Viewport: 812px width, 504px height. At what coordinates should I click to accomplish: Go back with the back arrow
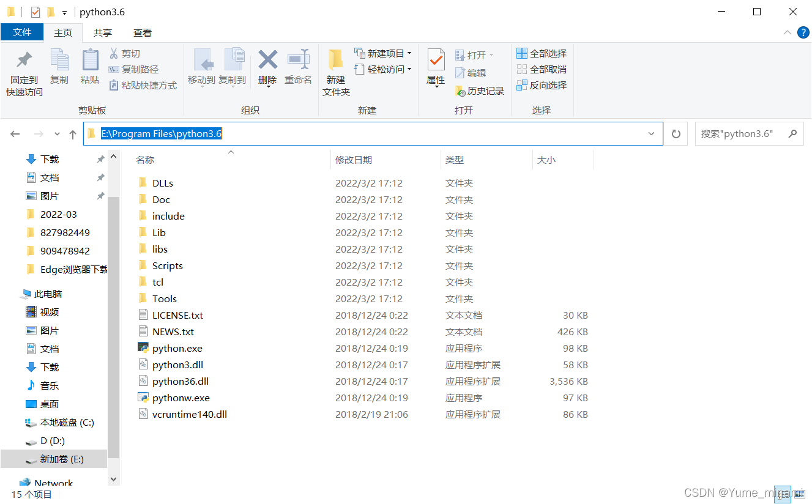(15, 134)
